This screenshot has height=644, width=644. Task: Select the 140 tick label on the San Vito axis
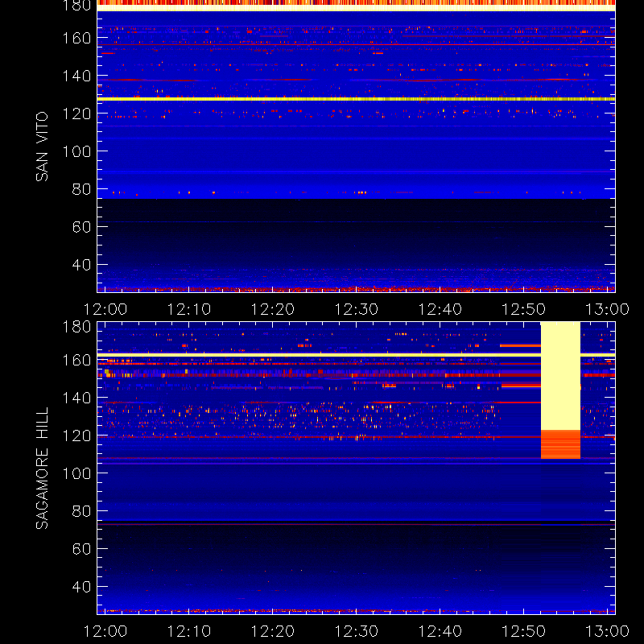click(76, 76)
